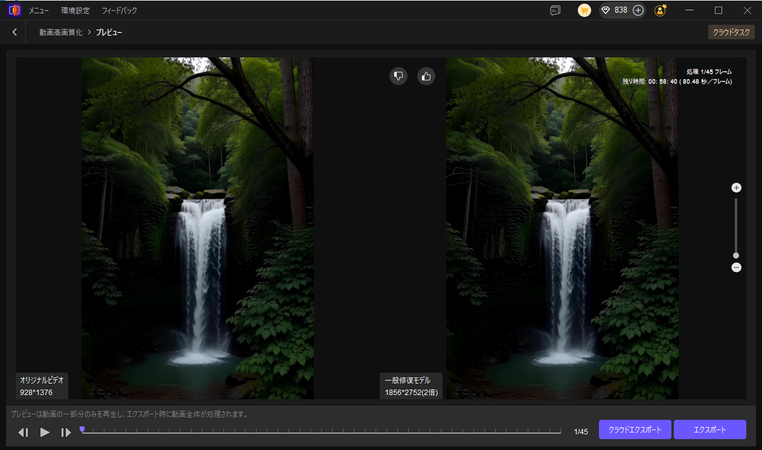Screen dimensions: 762x450
Task: Click the エクスポート button
Action: point(709,429)
